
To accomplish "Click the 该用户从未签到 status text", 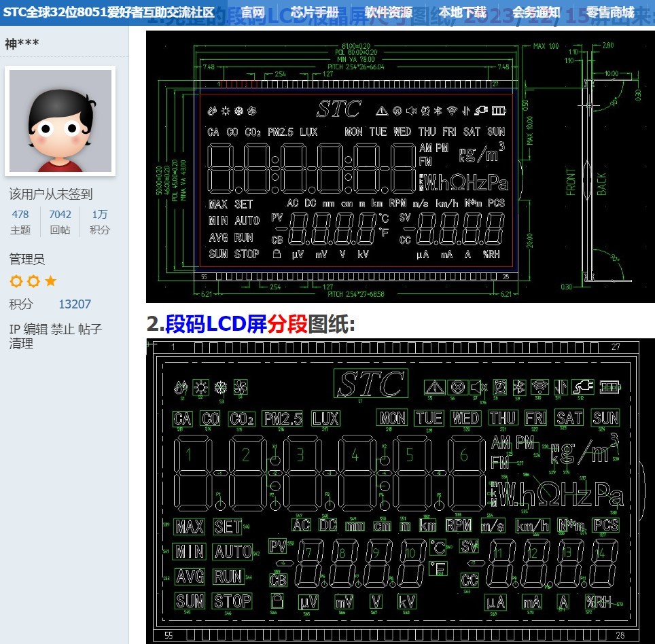I will coord(51,194).
